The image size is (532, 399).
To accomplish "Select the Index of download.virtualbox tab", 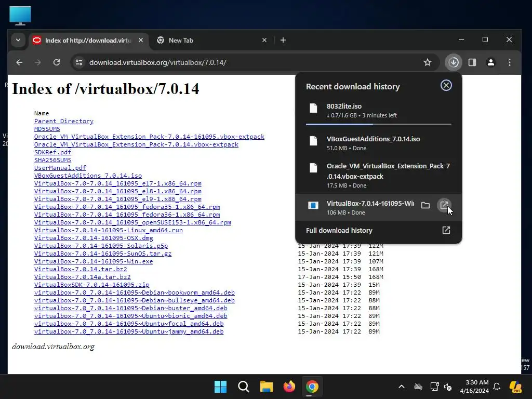I will coord(88,41).
